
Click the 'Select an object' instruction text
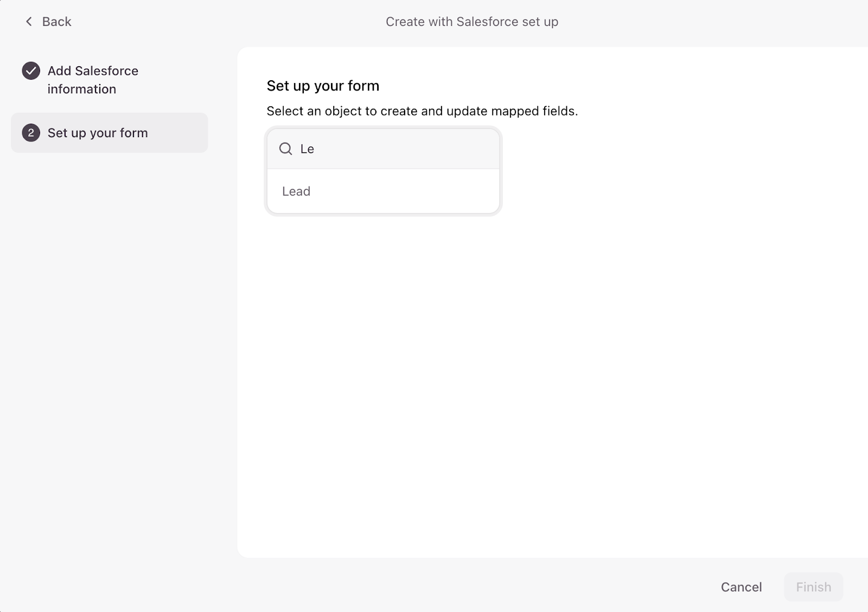pos(422,111)
